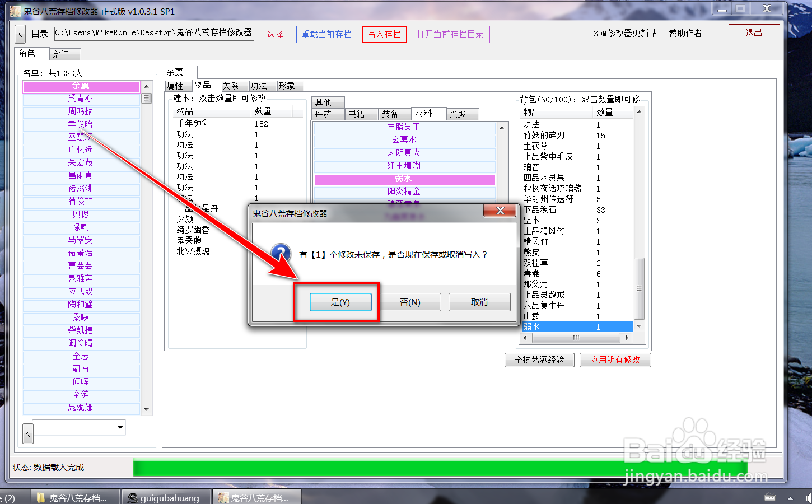
Task: Open the 关系 tab
Action: coord(235,86)
